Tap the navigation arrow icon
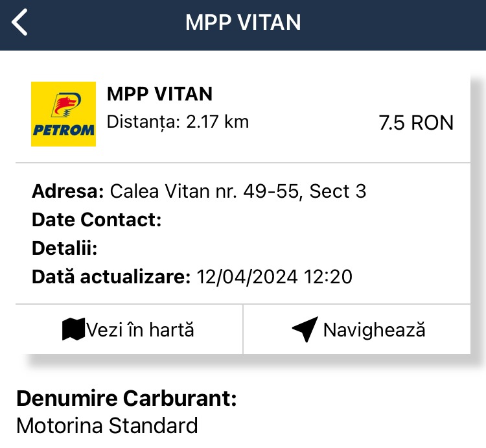 coord(305,329)
